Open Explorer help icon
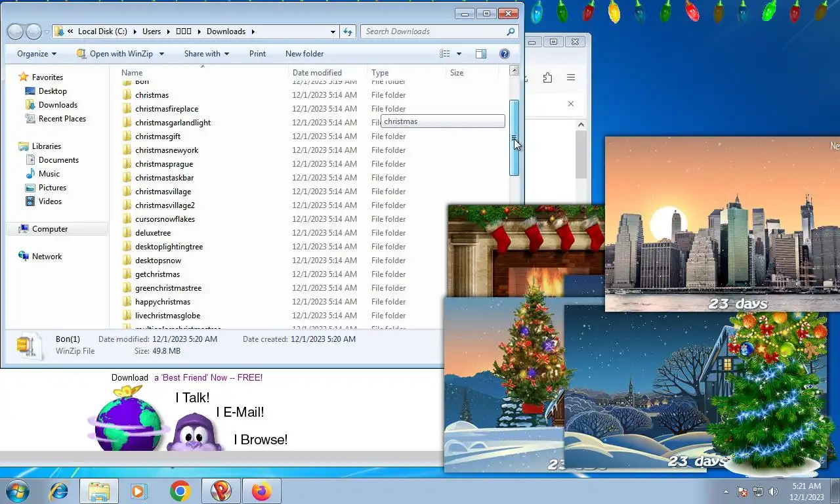 tap(505, 54)
